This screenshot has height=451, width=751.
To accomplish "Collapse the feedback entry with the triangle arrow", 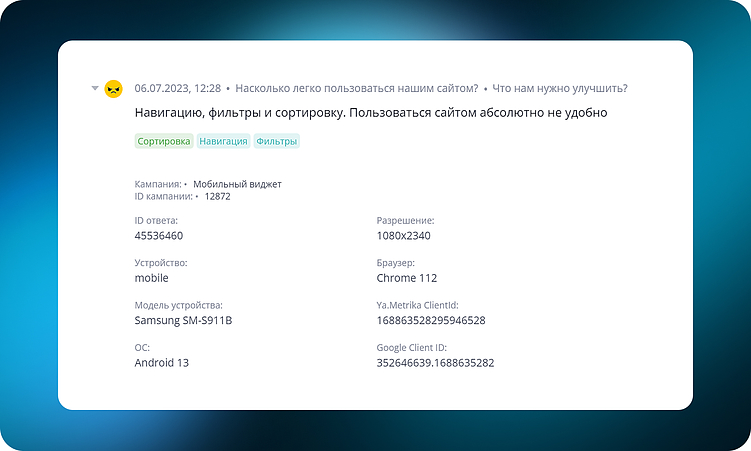I will pyautogui.click(x=95, y=88).
